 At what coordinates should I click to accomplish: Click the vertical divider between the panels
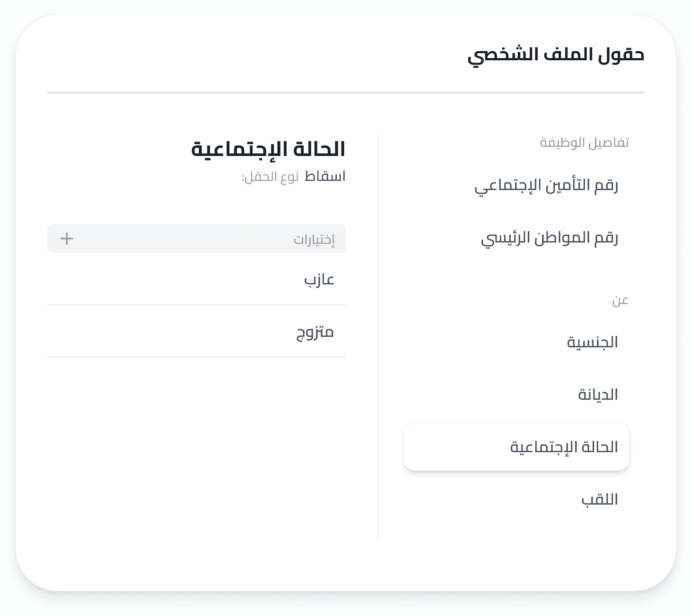(x=378, y=336)
